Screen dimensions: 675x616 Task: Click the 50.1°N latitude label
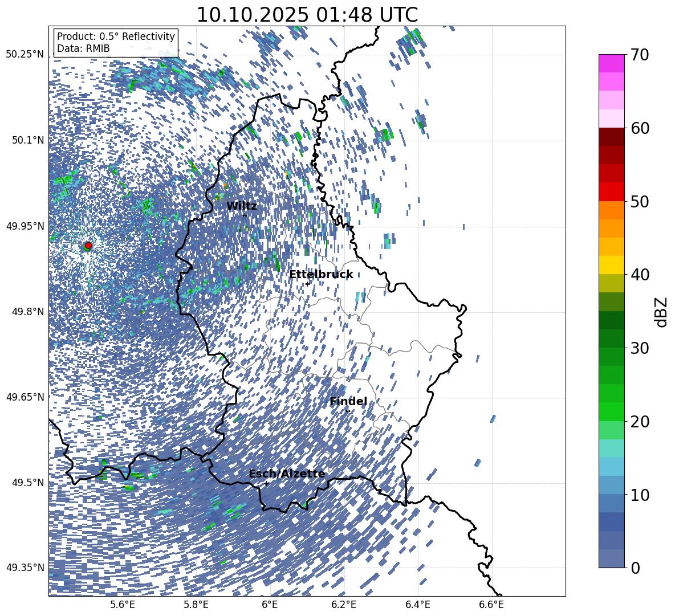(27, 140)
